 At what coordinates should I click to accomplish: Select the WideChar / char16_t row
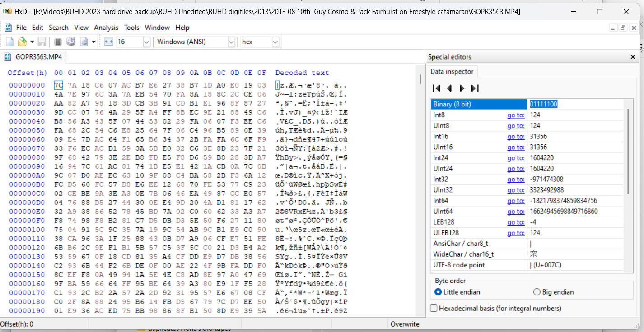click(527, 254)
